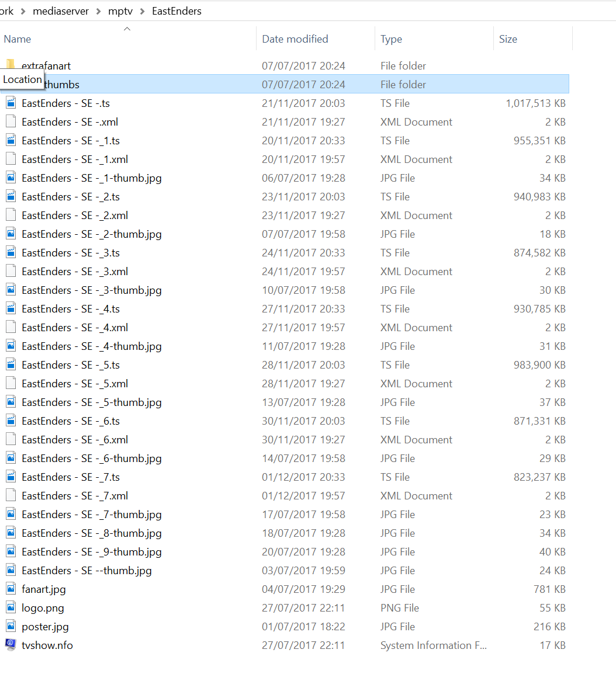This screenshot has height=698, width=616.
Task: Click the image icon of logo.png
Action: (11, 607)
